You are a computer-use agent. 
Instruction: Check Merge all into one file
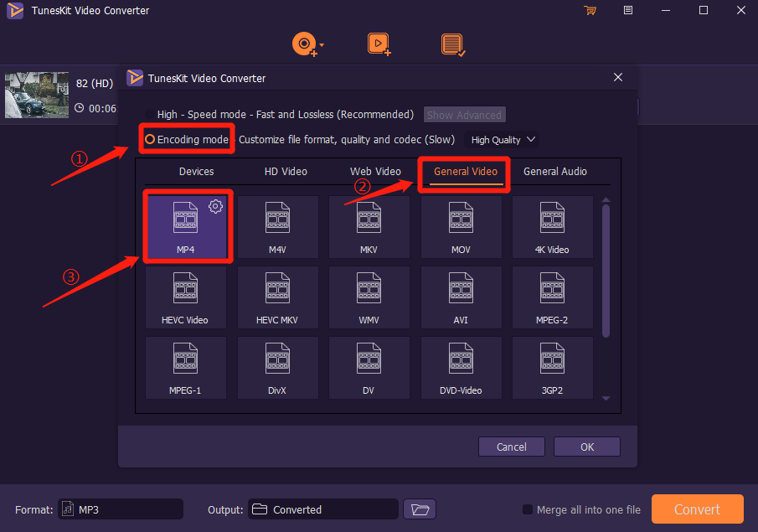pyautogui.click(x=528, y=509)
